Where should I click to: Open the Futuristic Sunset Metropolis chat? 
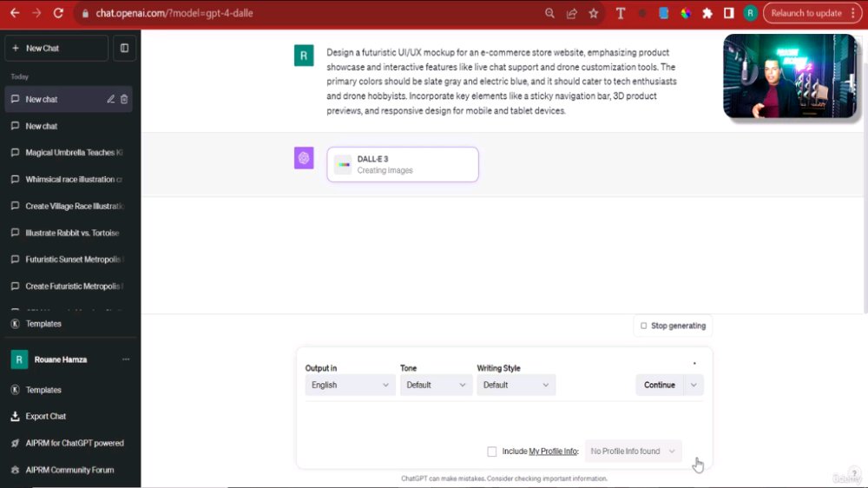click(x=69, y=260)
